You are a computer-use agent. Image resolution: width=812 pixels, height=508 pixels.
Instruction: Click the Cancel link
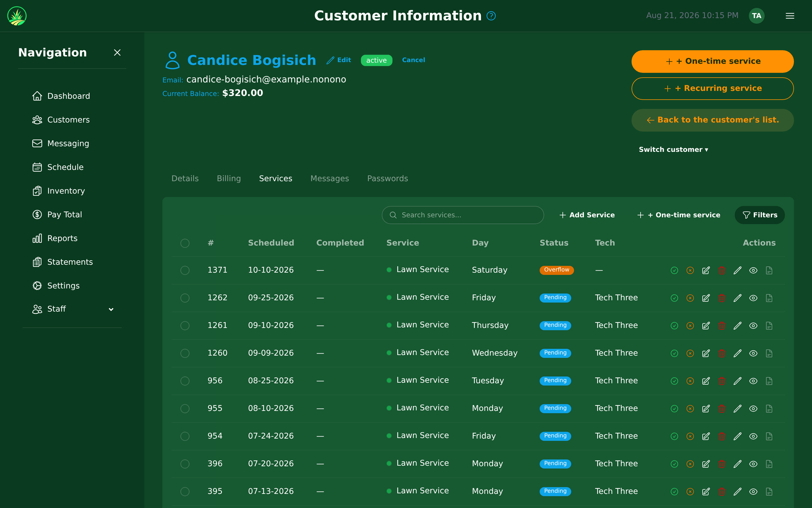pyautogui.click(x=413, y=60)
